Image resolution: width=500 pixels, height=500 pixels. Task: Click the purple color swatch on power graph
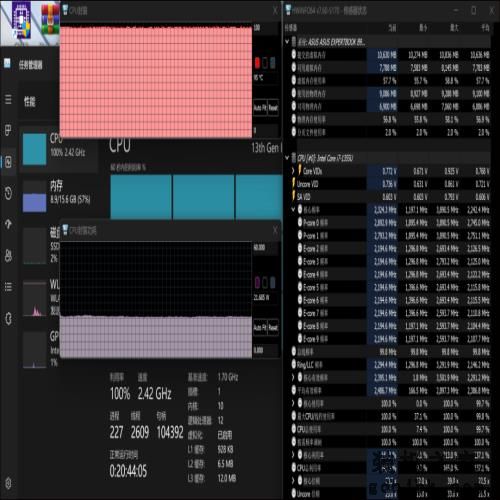click(x=257, y=283)
